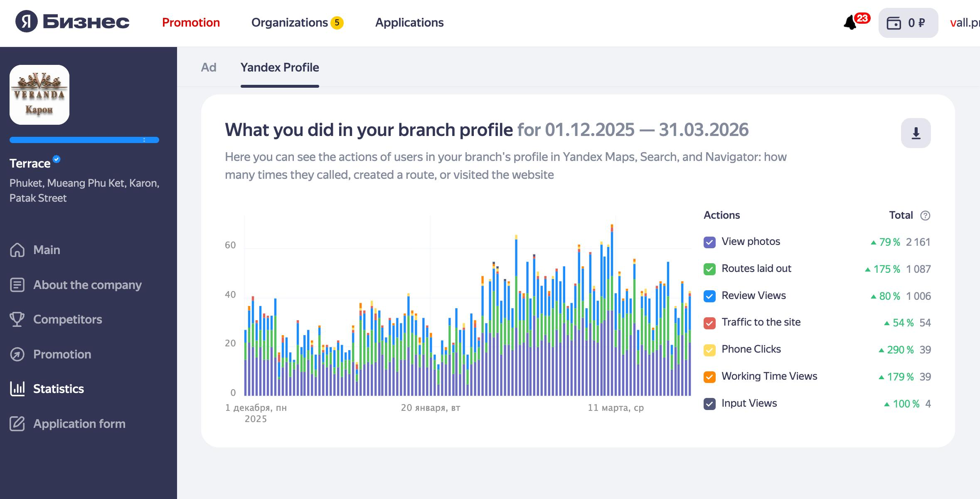The image size is (980, 499).
Task: Click the chart axis label 1 декабря, пн
Action: pyautogui.click(x=256, y=408)
